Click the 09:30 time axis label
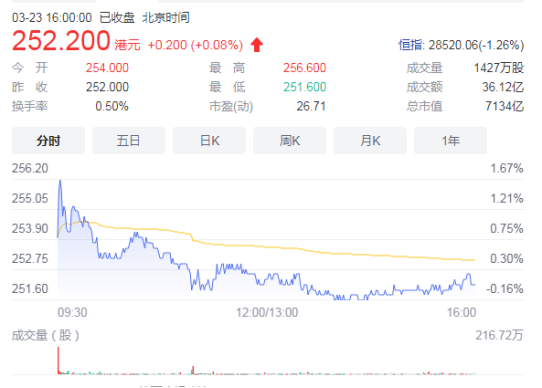The width and height of the screenshot is (542, 388). click(x=72, y=313)
